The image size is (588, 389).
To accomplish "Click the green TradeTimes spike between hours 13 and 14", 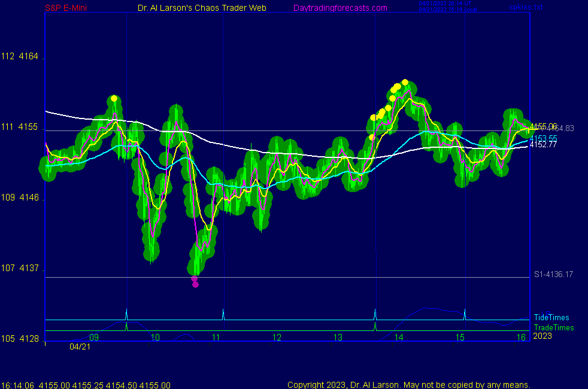I will (375, 326).
